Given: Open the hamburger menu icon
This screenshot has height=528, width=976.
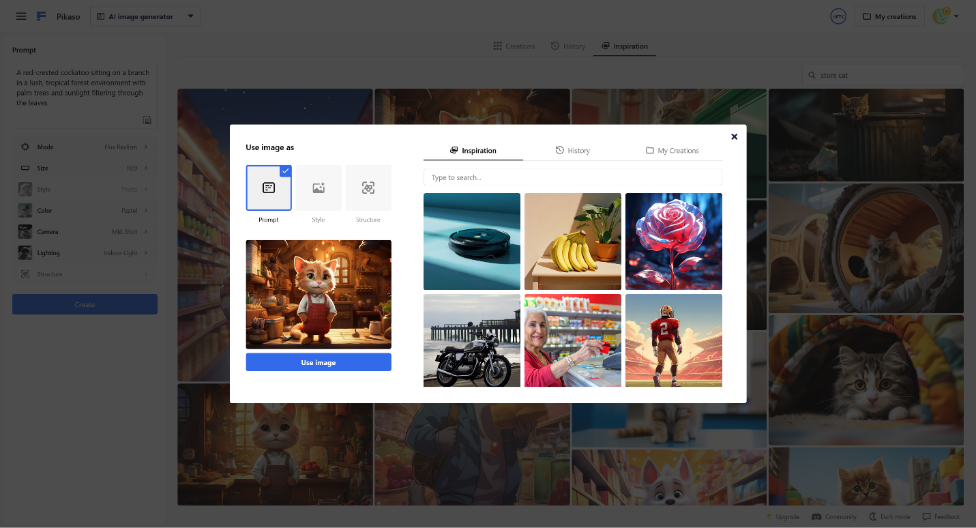Looking at the screenshot, I should tap(21, 16).
